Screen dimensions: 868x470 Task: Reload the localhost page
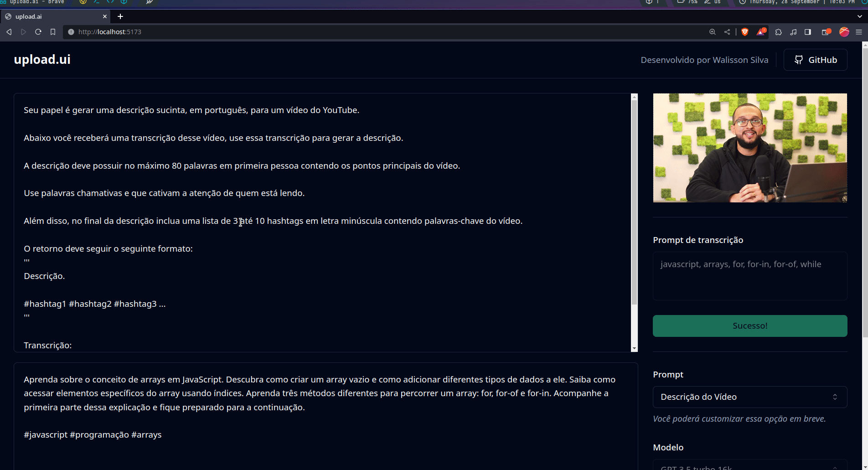[38, 32]
